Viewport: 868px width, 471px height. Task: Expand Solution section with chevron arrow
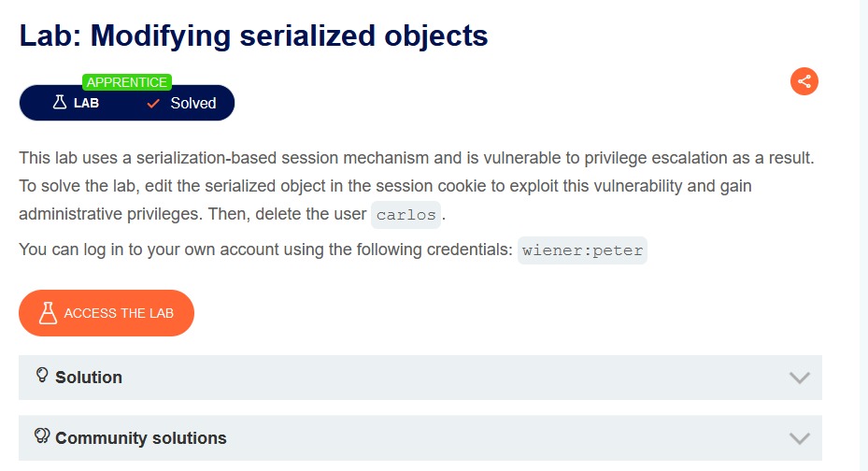tap(800, 378)
